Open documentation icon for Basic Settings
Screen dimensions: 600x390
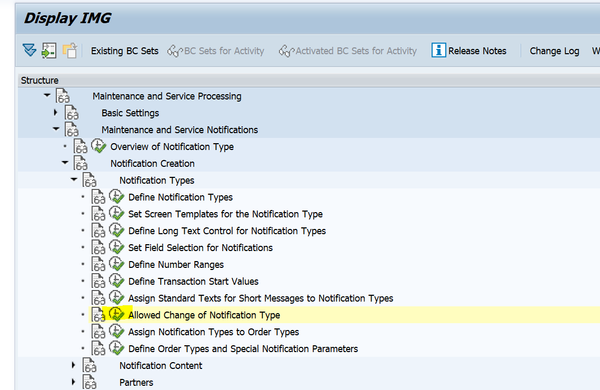click(x=72, y=113)
